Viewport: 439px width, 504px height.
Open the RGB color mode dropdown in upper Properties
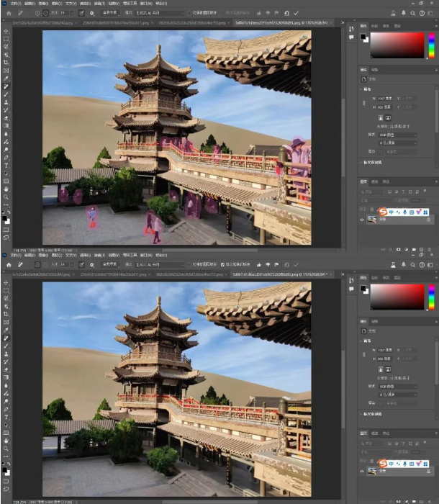click(x=397, y=134)
